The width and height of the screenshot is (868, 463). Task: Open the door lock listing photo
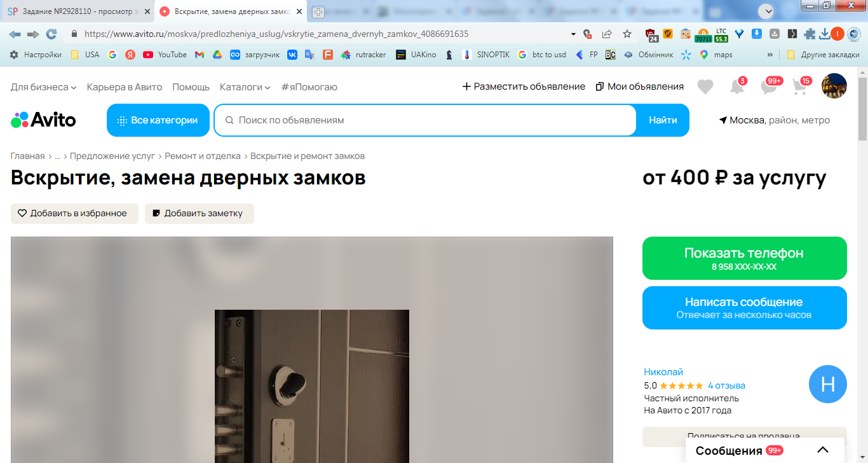[x=312, y=350]
